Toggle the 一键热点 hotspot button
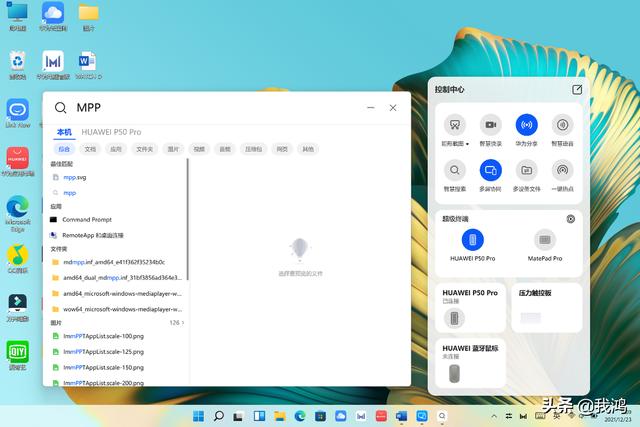The height and width of the screenshot is (427, 640). pyautogui.click(x=562, y=170)
